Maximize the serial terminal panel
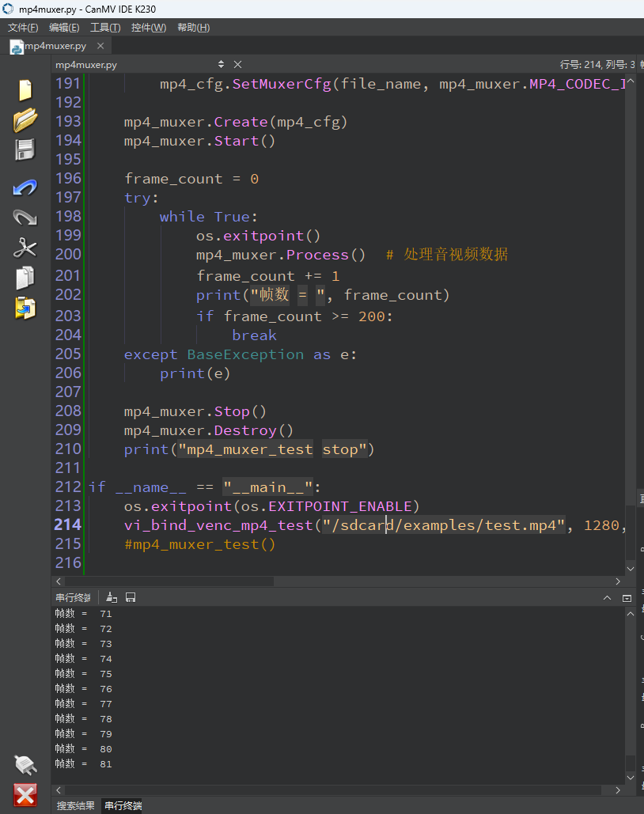This screenshot has width=644, height=814. point(627,598)
